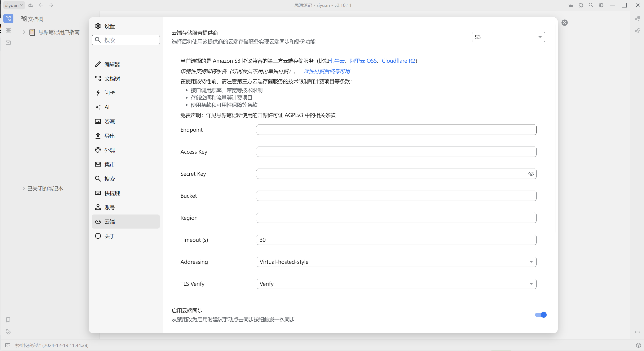644x351 pixels.
Task: Open the TLS Verify dropdown
Action: pos(396,284)
